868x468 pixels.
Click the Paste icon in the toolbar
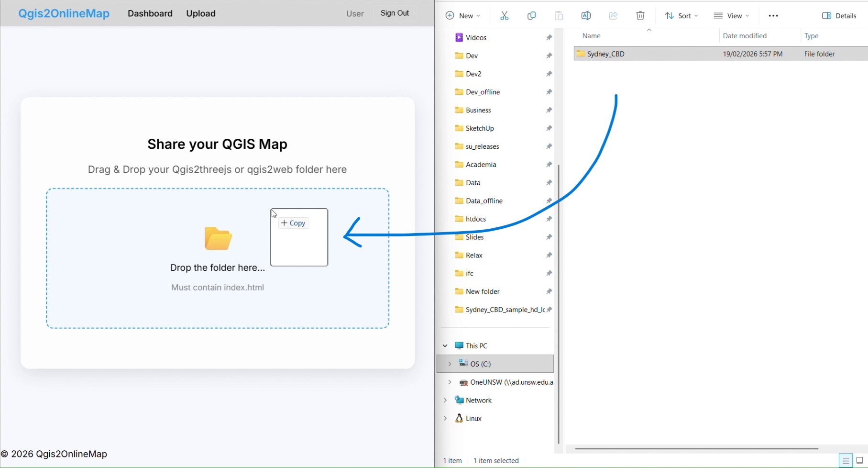[559, 15]
